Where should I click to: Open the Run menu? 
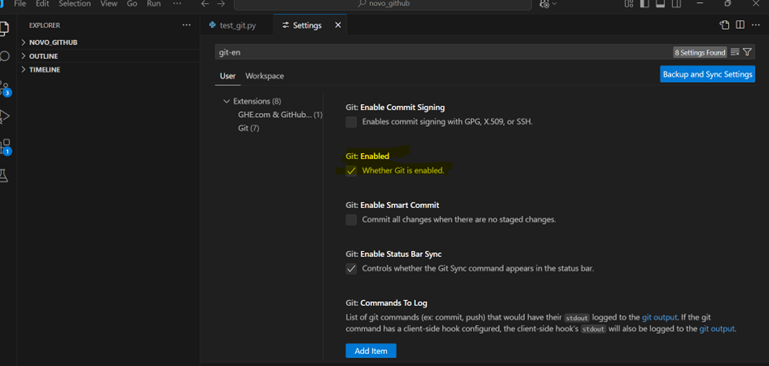pyautogui.click(x=154, y=3)
